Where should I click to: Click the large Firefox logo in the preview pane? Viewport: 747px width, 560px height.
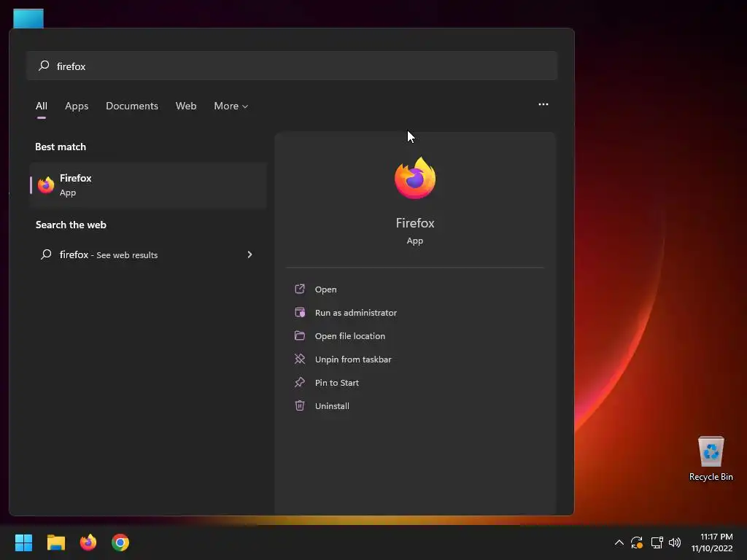click(415, 178)
